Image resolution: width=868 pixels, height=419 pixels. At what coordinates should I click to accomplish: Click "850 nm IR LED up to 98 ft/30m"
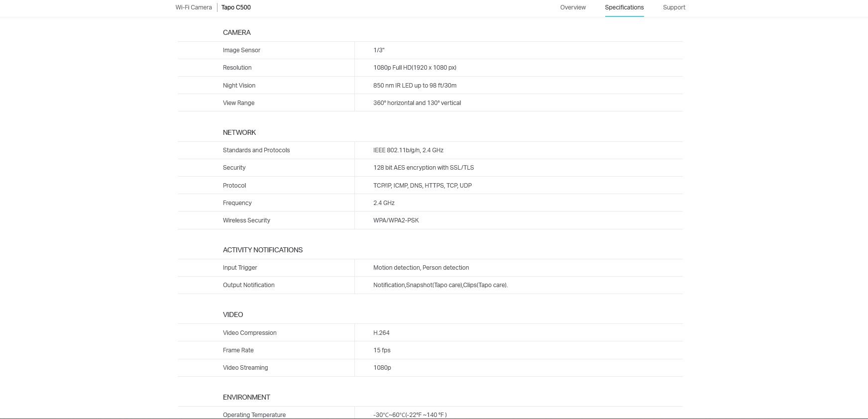coord(415,86)
